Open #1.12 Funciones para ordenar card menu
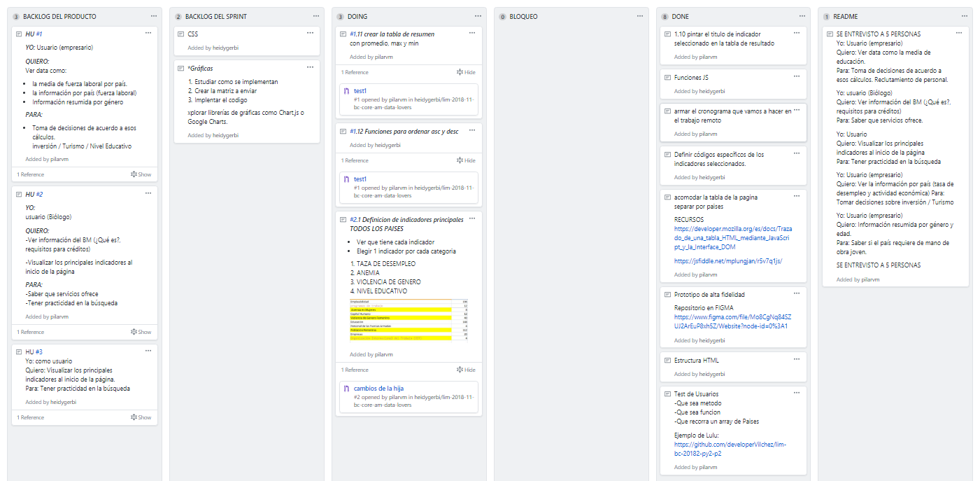 click(x=472, y=131)
